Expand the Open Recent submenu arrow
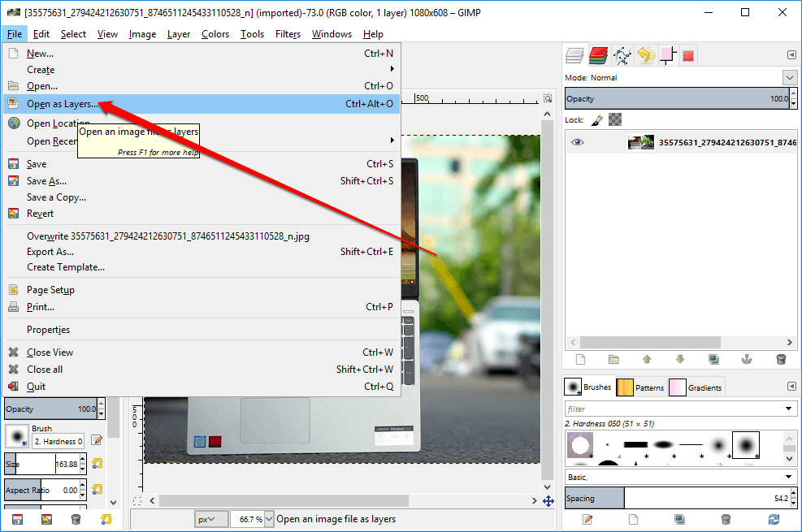 [x=392, y=140]
